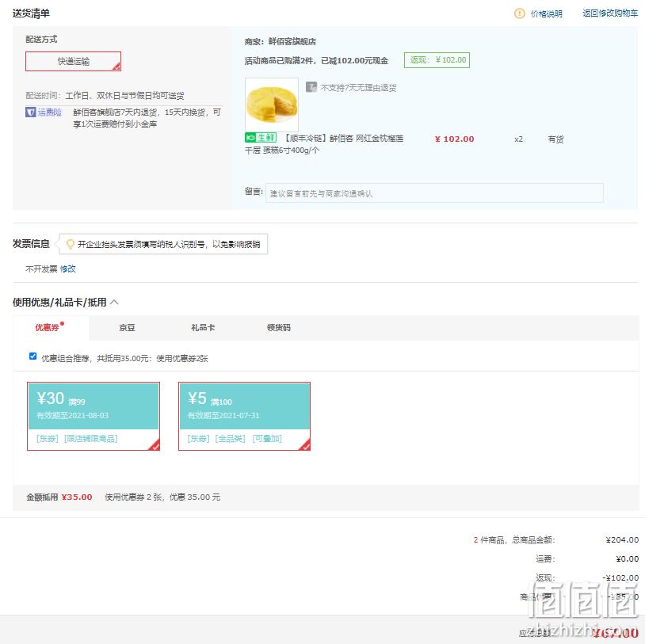Open the 礼品卡 tab
The image size is (645, 644).
tap(203, 328)
